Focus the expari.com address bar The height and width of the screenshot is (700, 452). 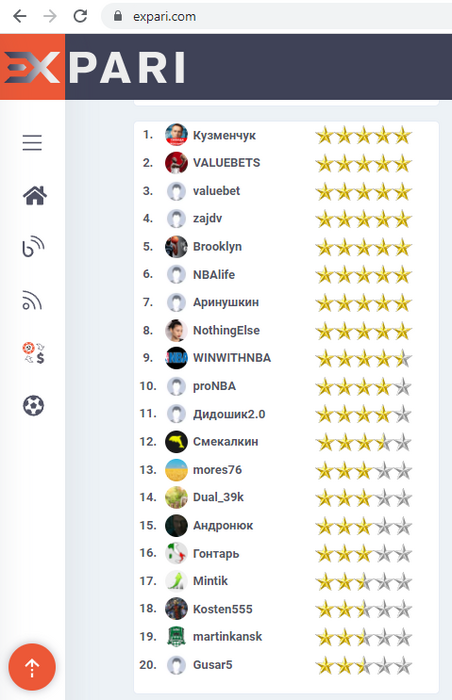pyautogui.click(x=277, y=17)
